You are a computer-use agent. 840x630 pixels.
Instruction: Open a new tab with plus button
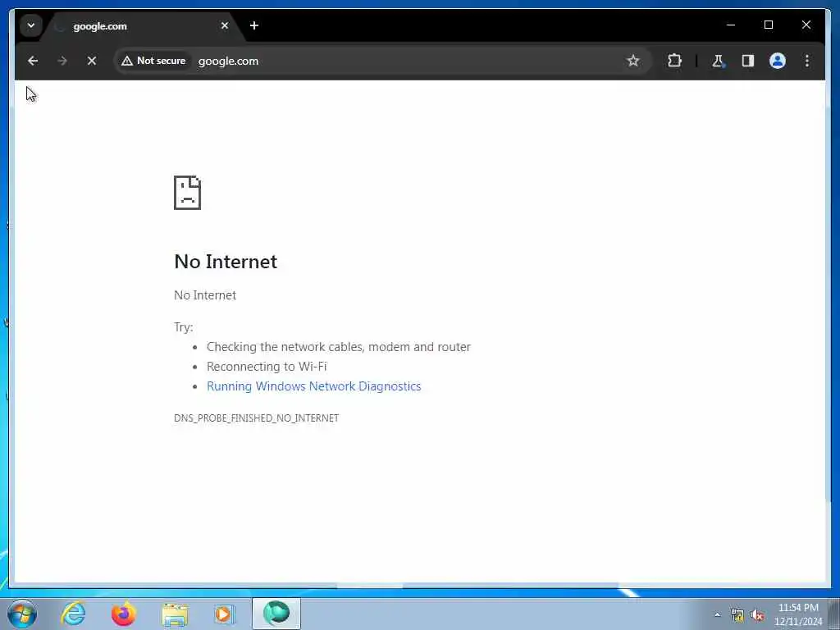click(x=254, y=25)
